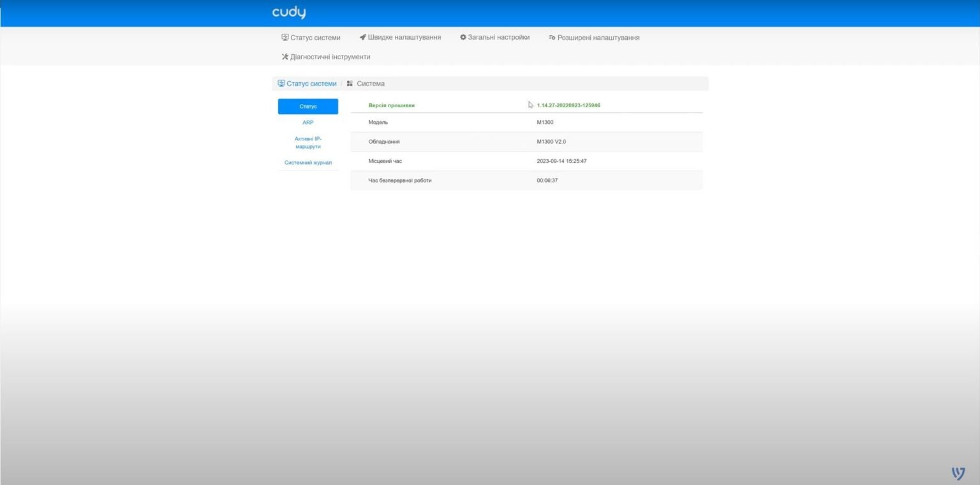Open the ARP sidebar page
The width and height of the screenshot is (980, 485).
point(308,123)
